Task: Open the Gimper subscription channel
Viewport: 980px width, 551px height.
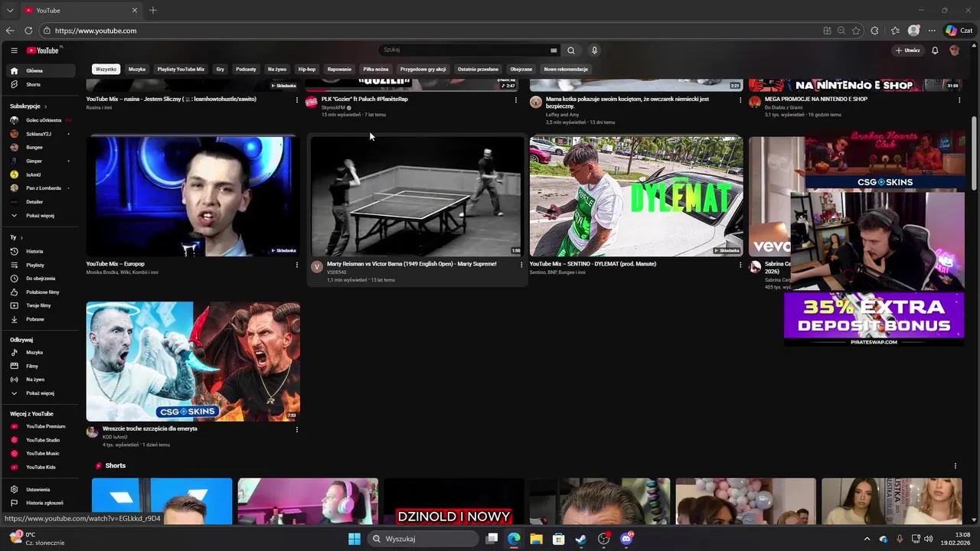Action: tap(40, 161)
